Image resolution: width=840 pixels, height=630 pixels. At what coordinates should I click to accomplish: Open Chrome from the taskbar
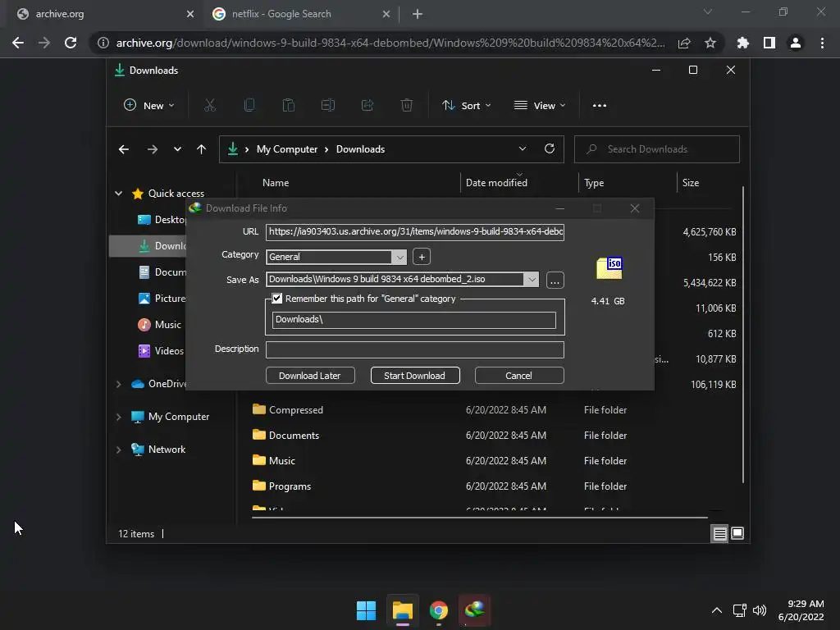click(x=439, y=610)
